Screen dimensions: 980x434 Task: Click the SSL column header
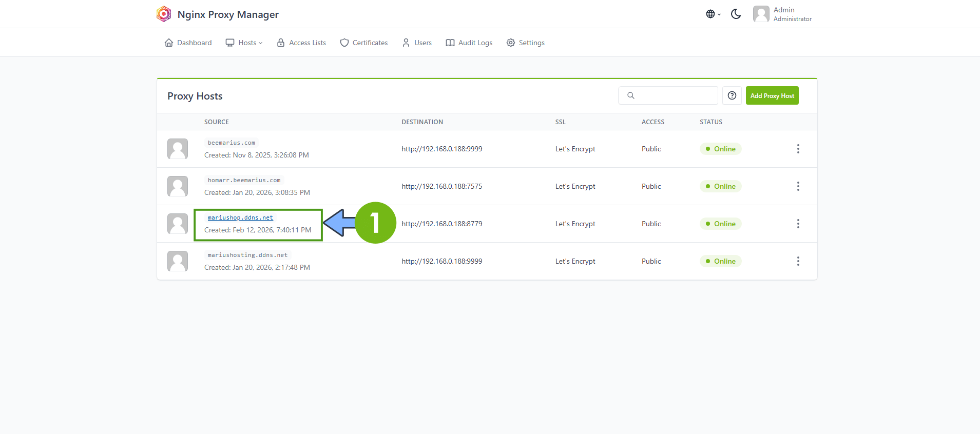tap(561, 122)
